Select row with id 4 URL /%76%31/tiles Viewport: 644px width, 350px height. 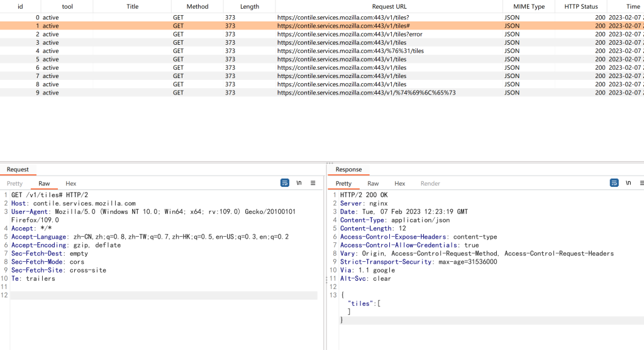350,51
